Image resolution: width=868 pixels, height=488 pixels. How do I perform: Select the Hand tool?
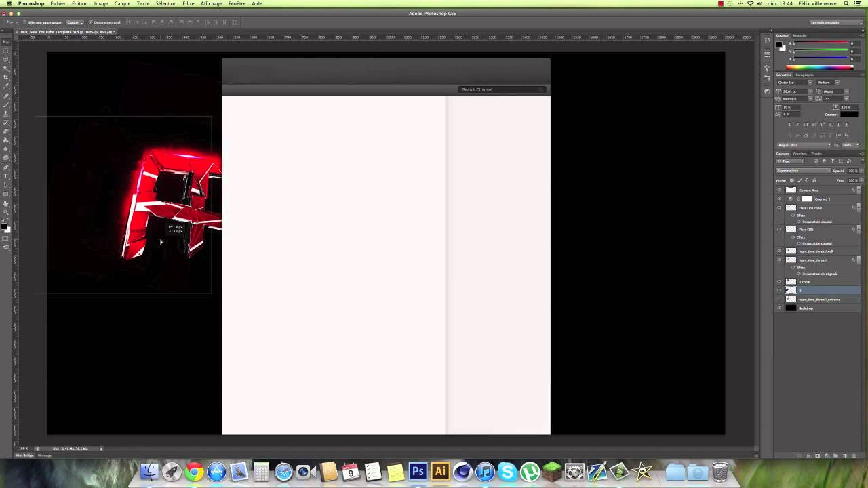(7, 203)
